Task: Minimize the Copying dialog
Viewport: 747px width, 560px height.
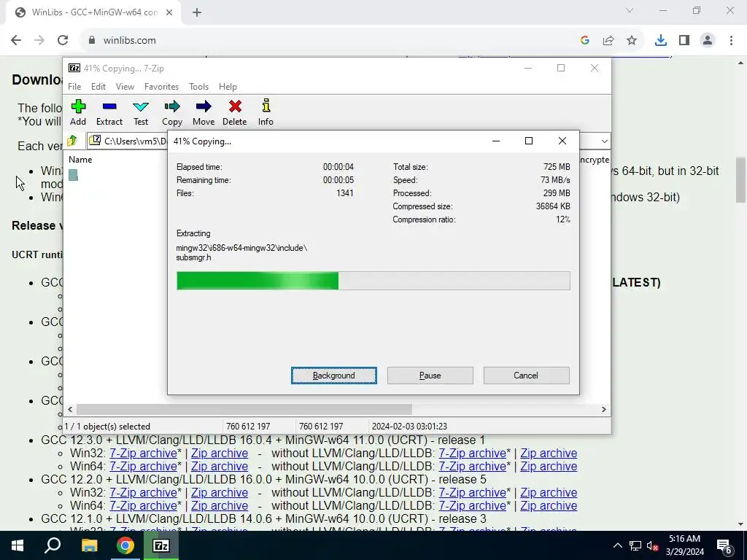Action: 496,141
